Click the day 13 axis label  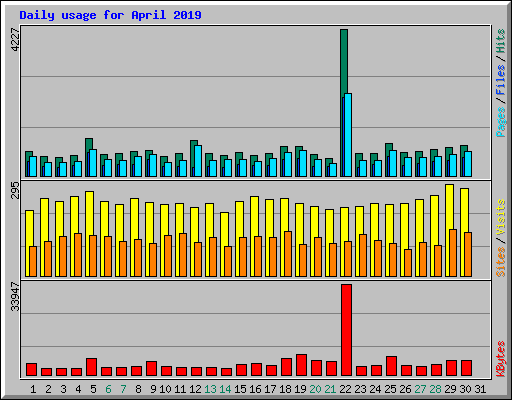(x=210, y=389)
